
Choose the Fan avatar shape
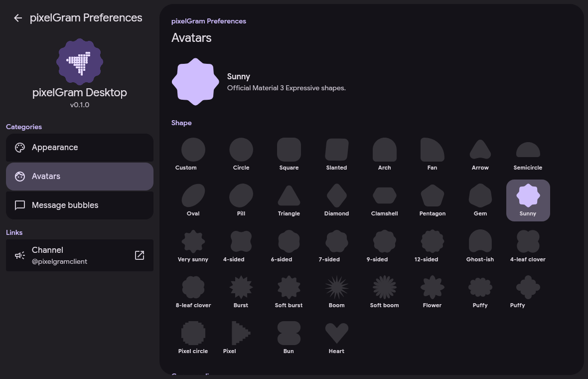point(433,155)
